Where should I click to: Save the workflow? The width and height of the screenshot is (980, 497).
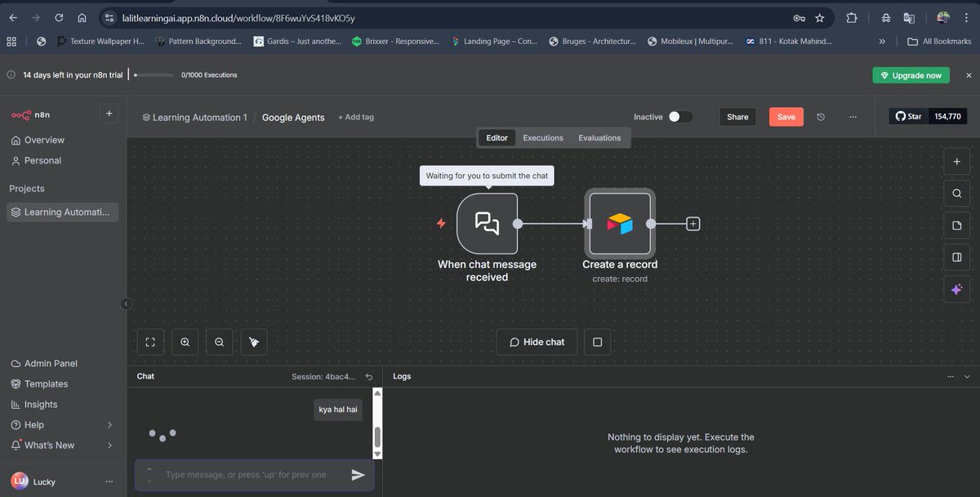click(x=786, y=117)
